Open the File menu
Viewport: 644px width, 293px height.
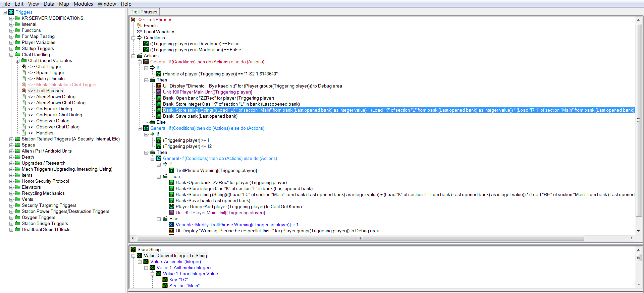point(6,4)
